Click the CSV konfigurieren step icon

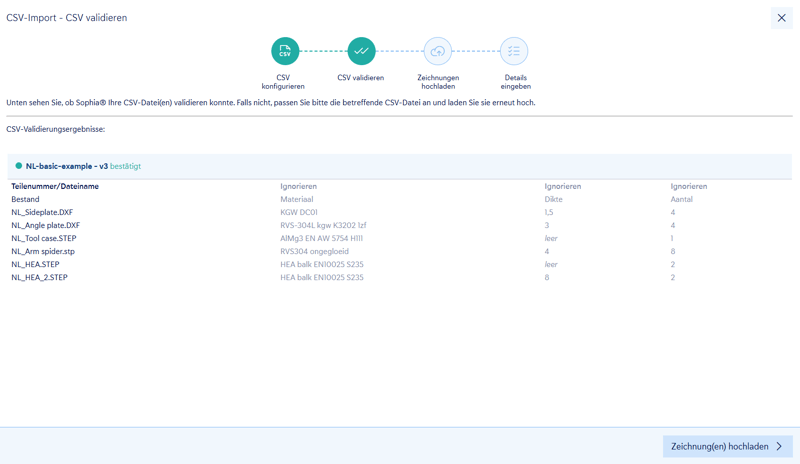pos(285,51)
